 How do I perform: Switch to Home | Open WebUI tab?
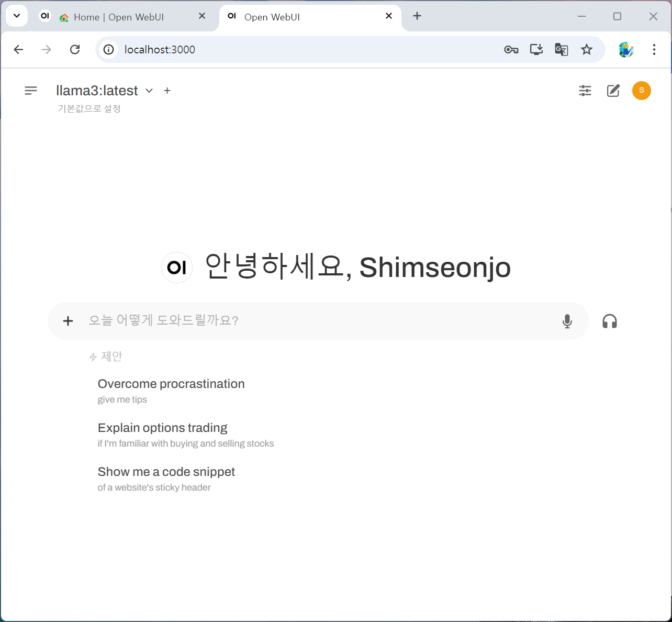coord(118,17)
